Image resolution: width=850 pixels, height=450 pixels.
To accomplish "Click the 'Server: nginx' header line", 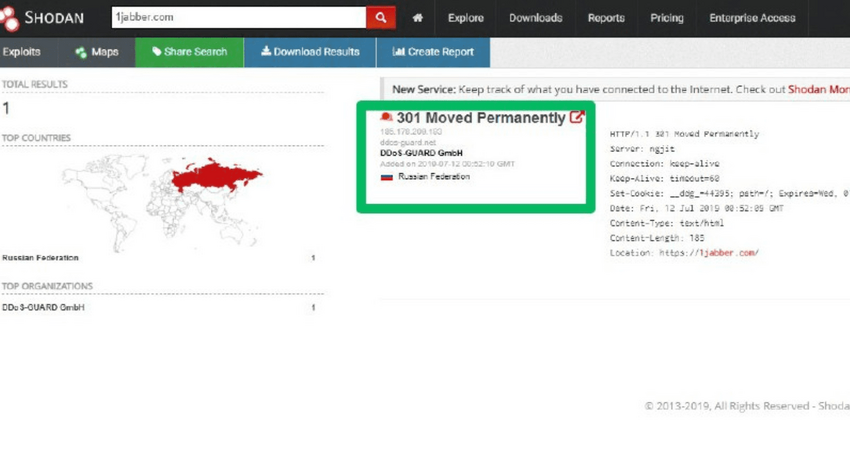I will pos(642,149).
